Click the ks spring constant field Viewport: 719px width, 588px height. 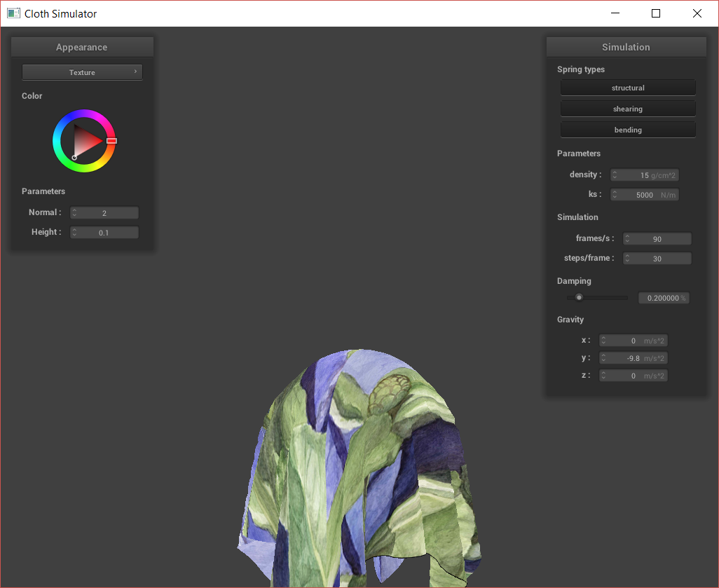coord(644,195)
